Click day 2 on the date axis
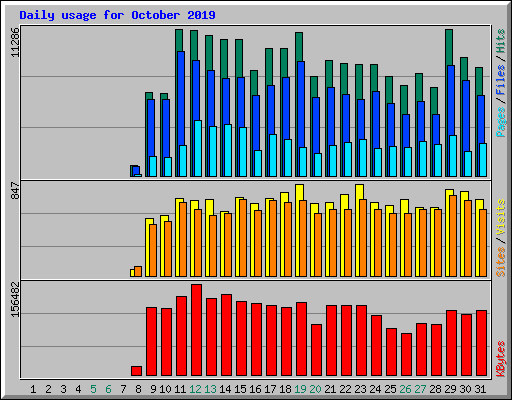The image size is (512, 400). coord(48,389)
